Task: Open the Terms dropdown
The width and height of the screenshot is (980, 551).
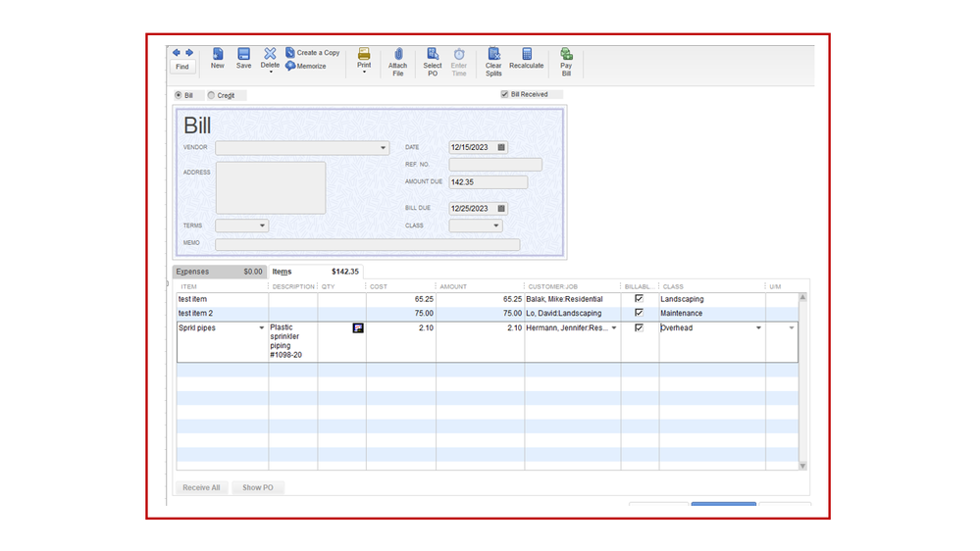Action: tap(262, 225)
